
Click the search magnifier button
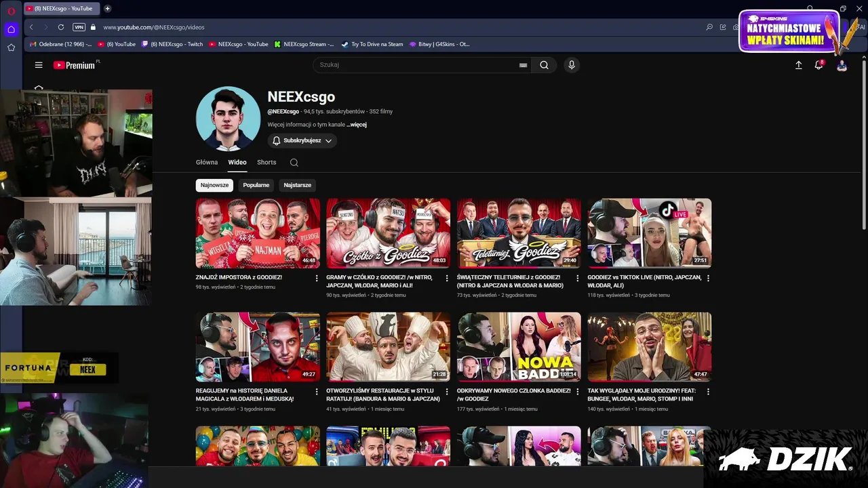(544, 65)
